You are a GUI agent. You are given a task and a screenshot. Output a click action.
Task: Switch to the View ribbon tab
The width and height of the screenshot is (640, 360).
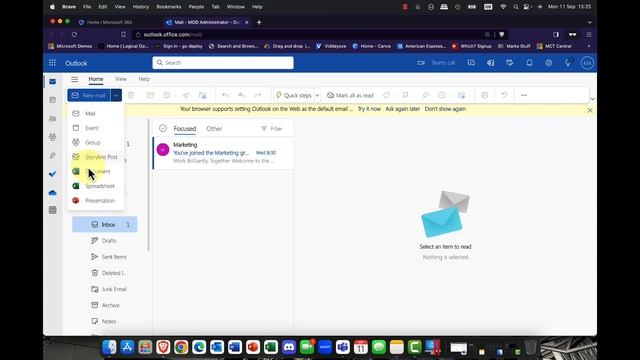tap(121, 79)
